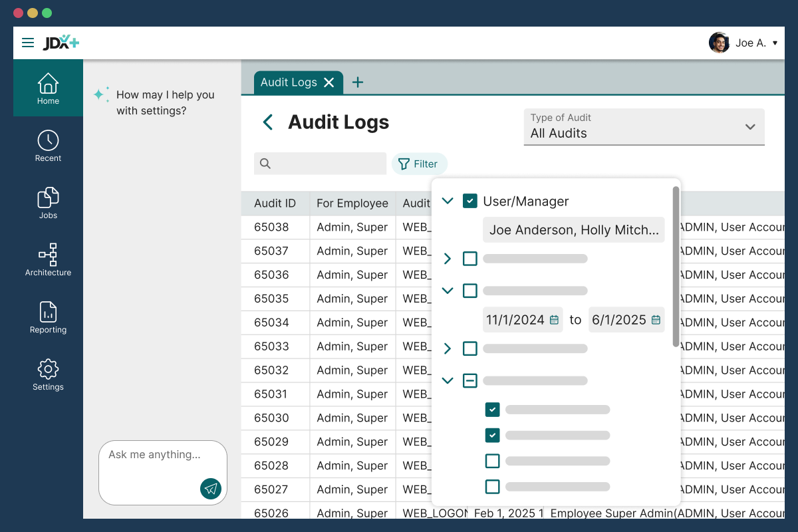Click the send icon in the chat box
This screenshot has width=798, height=532.
coord(211,489)
